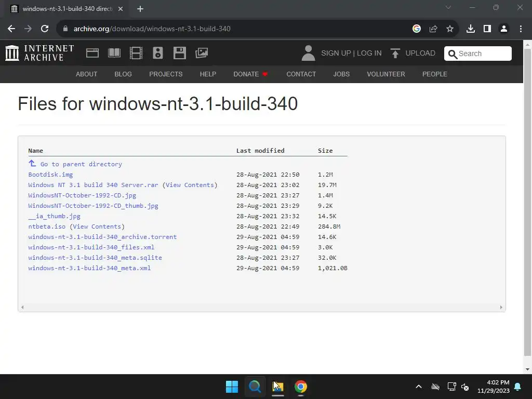
Task: Focus the Search input field
Action: click(x=478, y=54)
